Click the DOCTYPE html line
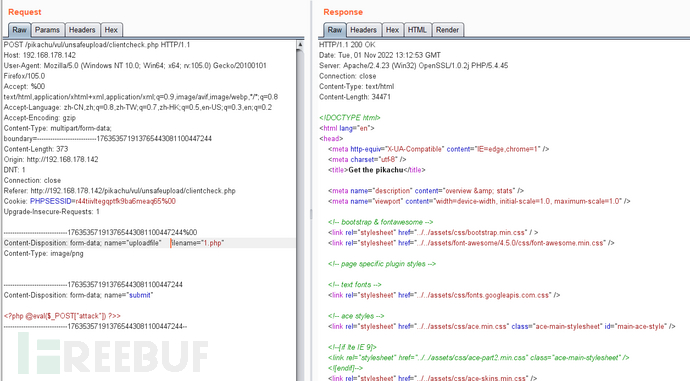This screenshot has height=381, width=690. (350, 117)
